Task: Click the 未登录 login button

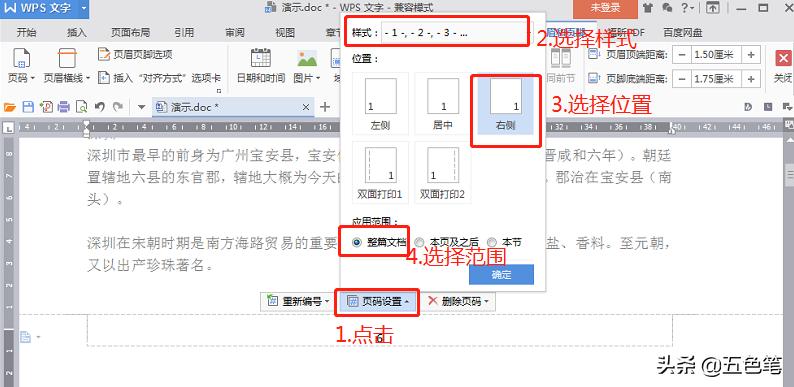Action: [605, 8]
